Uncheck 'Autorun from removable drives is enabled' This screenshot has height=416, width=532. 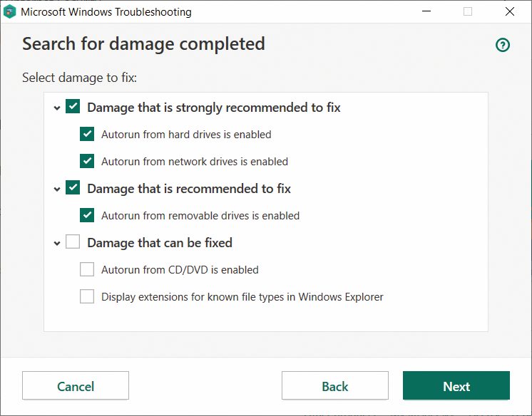(87, 215)
